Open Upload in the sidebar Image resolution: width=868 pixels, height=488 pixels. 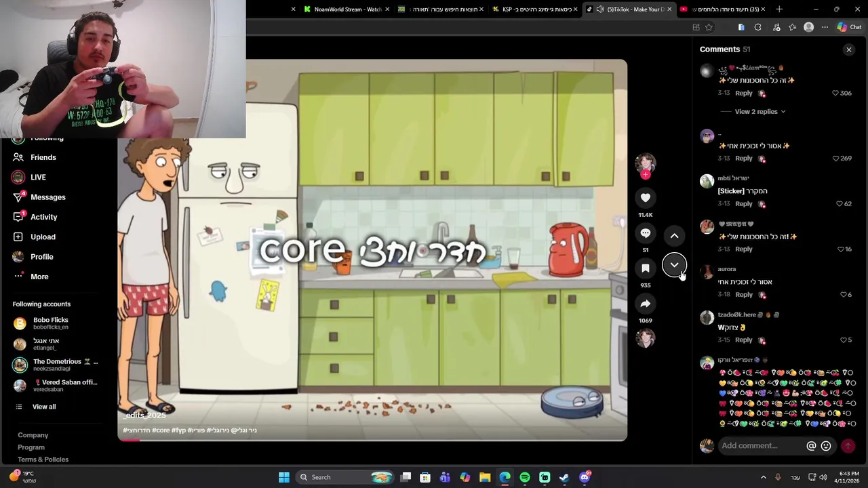click(43, 237)
